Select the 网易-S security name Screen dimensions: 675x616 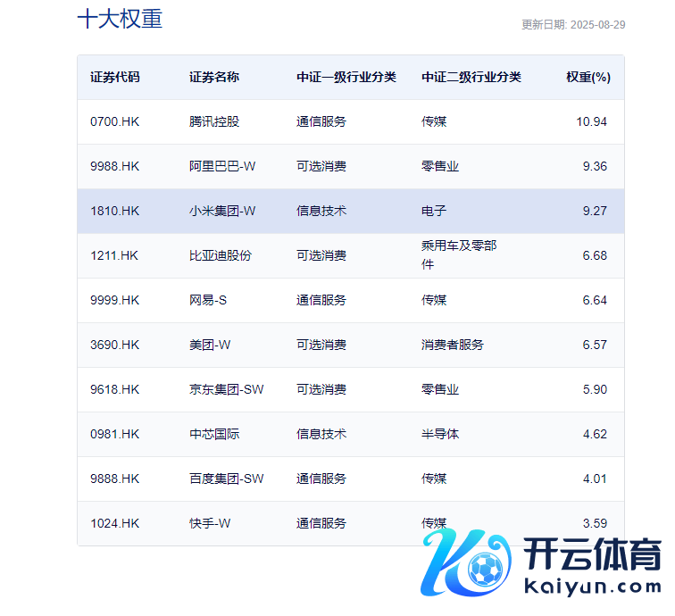(x=208, y=300)
